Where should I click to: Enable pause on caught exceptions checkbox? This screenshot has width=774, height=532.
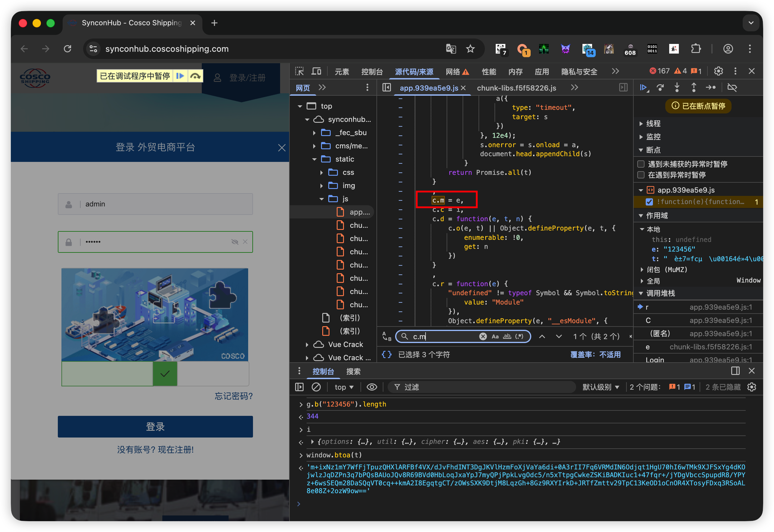coord(641,175)
